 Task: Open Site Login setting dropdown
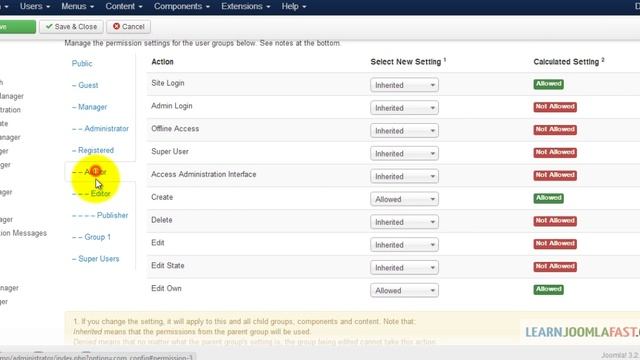coord(404,85)
